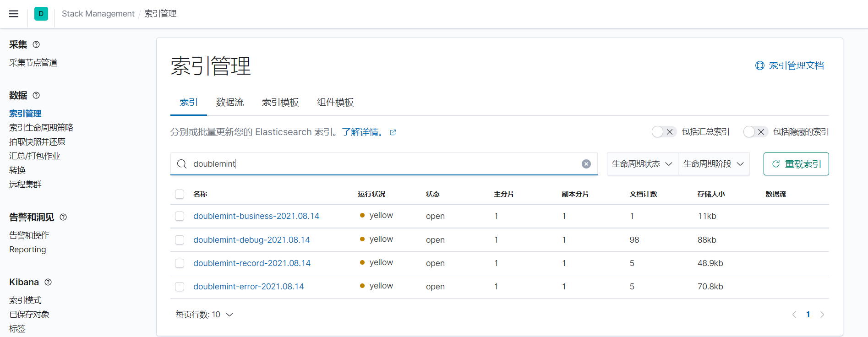The width and height of the screenshot is (868, 337).
Task: Open the 生命周期状态 filter dropdown
Action: 642,164
